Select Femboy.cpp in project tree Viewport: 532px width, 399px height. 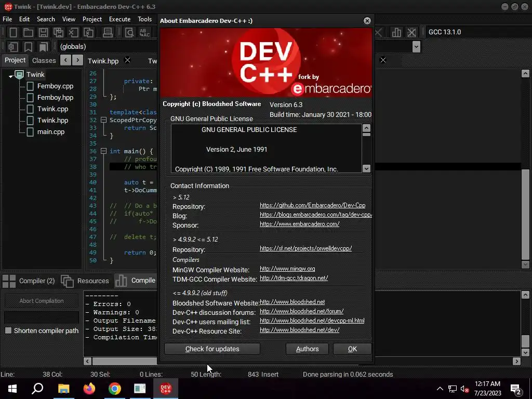tap(55, 86)
